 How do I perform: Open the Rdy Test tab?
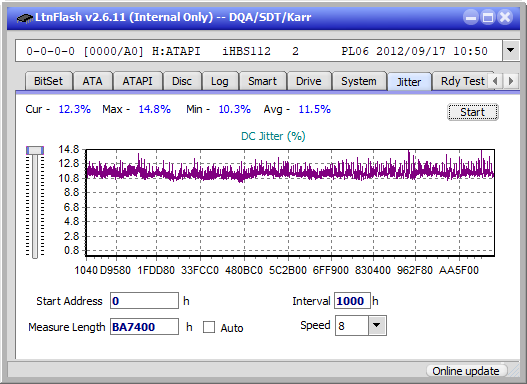[462, 81]
